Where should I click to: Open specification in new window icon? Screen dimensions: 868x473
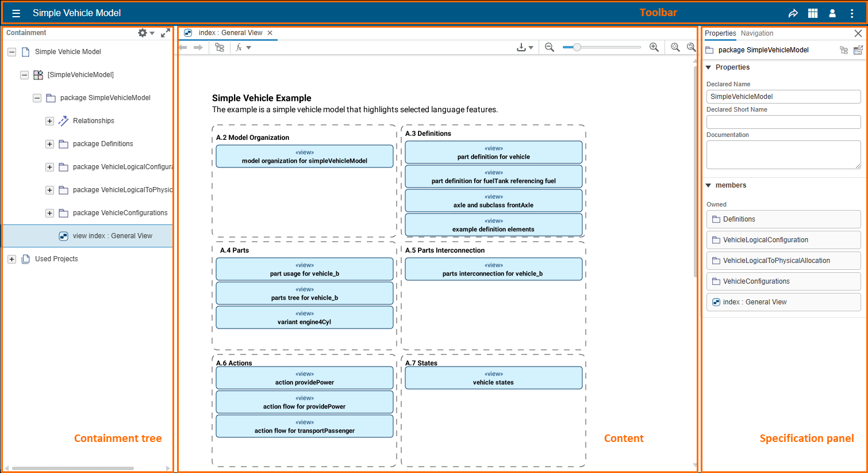point(858,50)
